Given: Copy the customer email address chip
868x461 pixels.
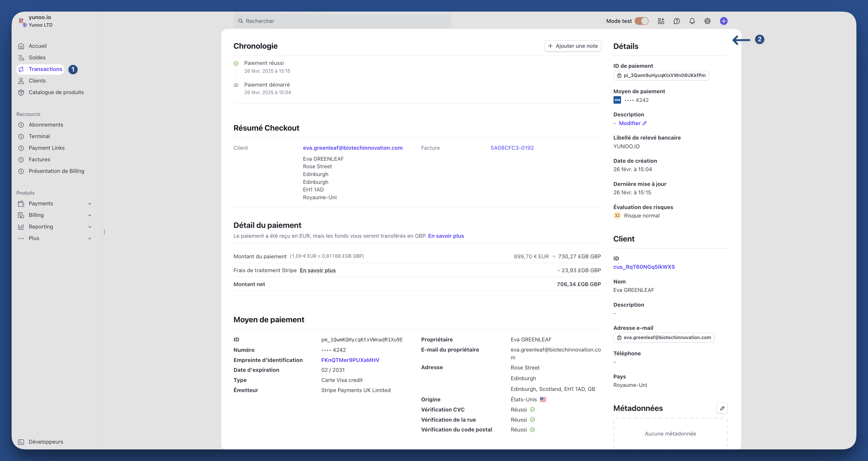Looking at the screenshot, I should coord(664,337).
